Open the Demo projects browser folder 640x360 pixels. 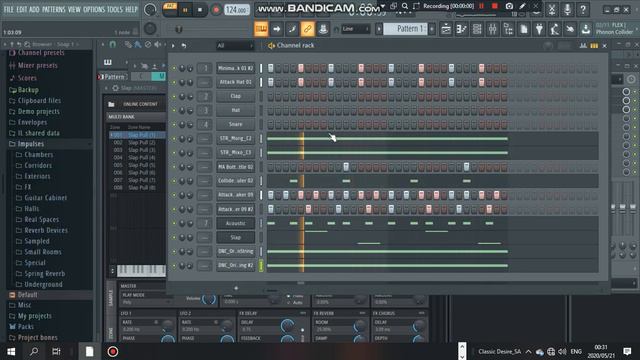pyautogui.click(x=38, y=111)
